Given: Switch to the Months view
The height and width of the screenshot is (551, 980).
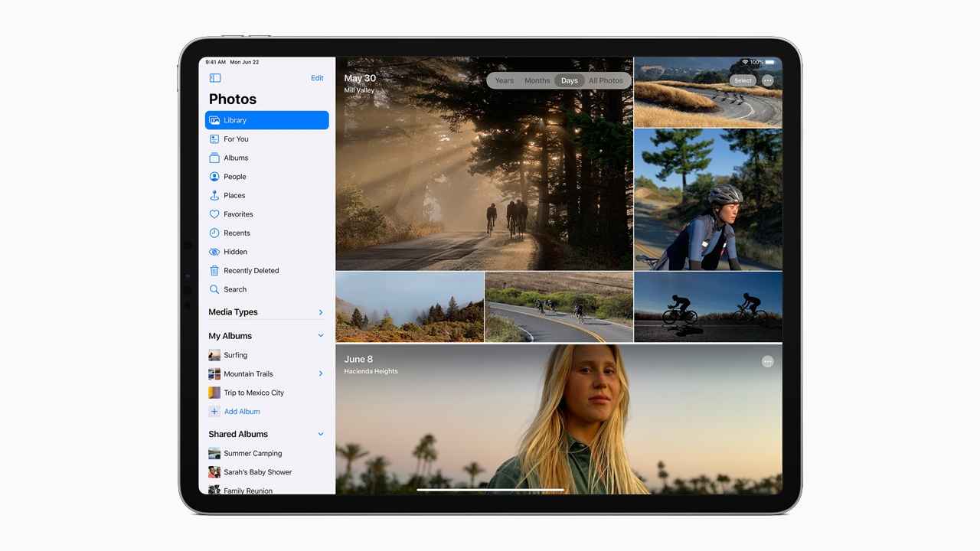Looking at the screenshot, I should pyautogui.click(x=537, y=80).
